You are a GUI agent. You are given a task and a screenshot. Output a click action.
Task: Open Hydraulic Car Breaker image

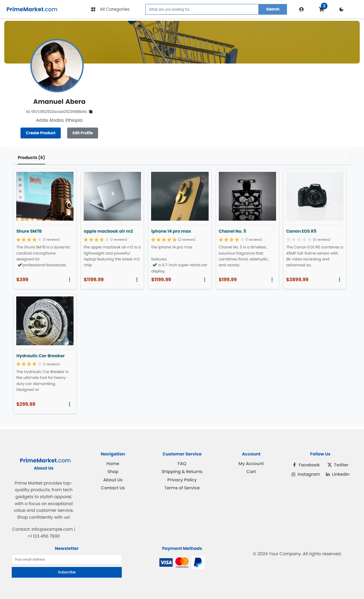(45, 321)
